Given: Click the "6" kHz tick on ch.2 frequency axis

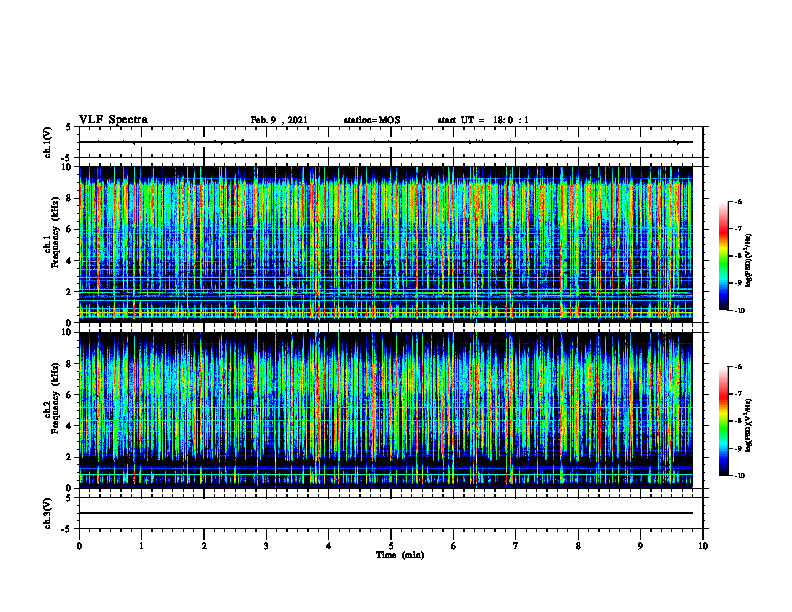Looking at the screenshot, I should (70, 394).
